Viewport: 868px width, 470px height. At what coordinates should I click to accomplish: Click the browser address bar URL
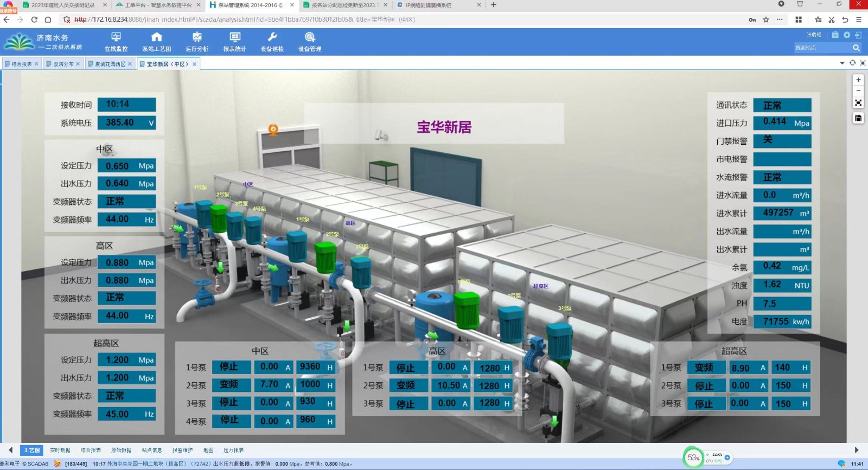tap(244, 20)
